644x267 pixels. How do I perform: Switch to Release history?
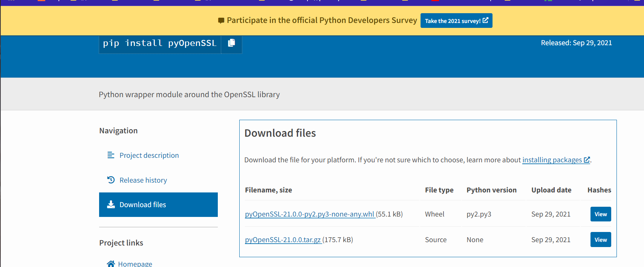coord(143,180)
